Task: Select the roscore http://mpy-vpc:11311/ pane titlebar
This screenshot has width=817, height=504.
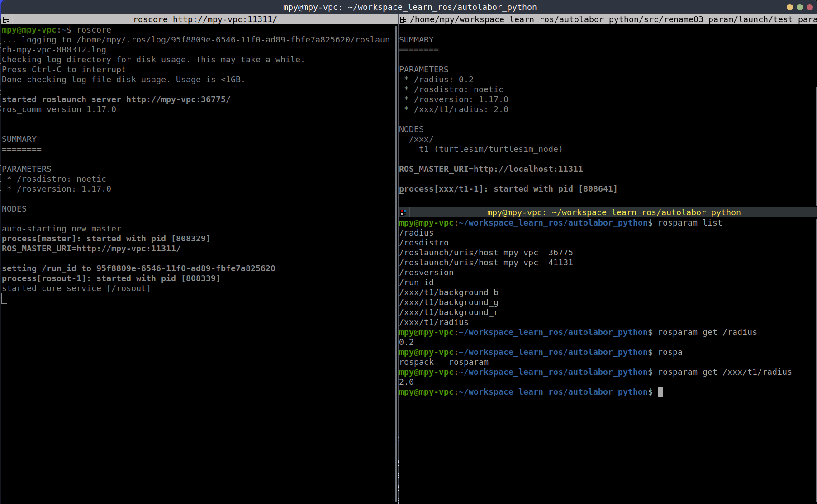Action: 204,19
